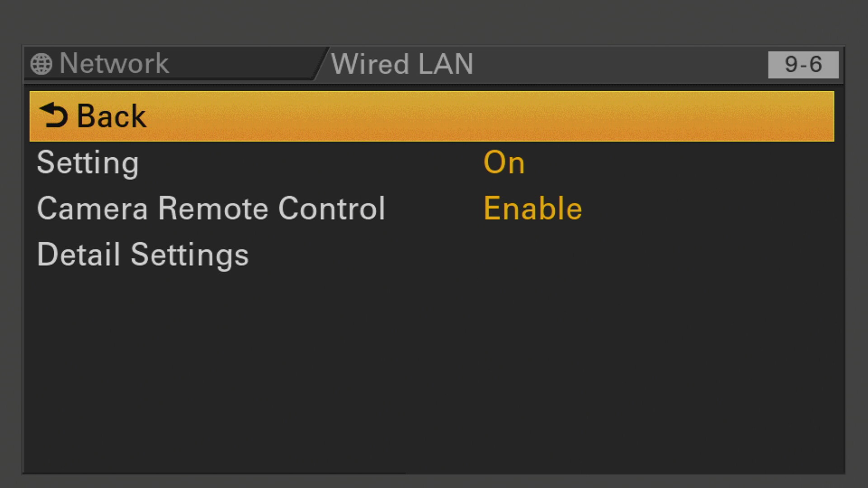Click the 9-6 page number indicator
Image resolution: width=868 pixels, height=488 pixels.
803,64
